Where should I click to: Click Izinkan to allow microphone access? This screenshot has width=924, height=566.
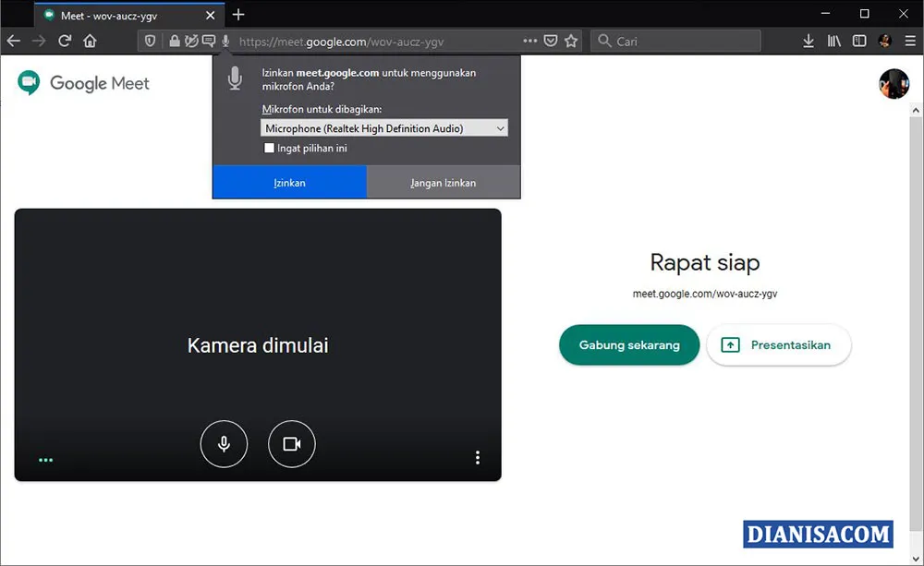tap(289, 182)
